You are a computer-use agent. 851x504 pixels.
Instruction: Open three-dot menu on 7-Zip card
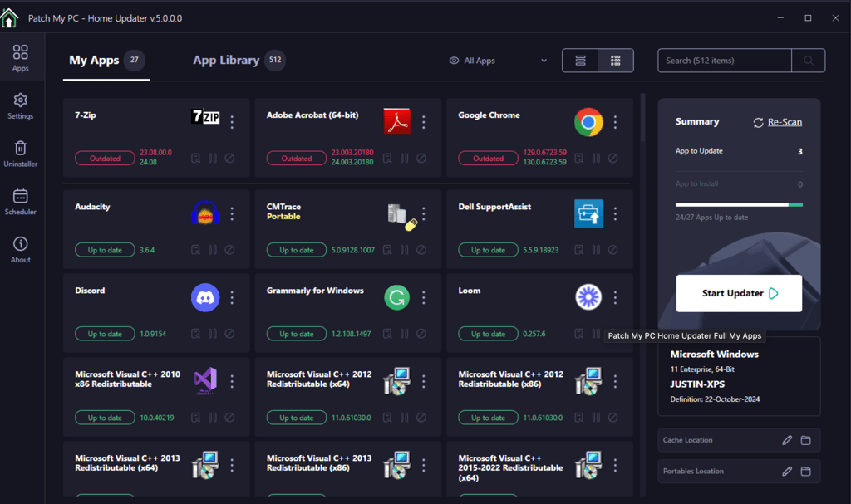pyautogui.click(x=233, y=122)
